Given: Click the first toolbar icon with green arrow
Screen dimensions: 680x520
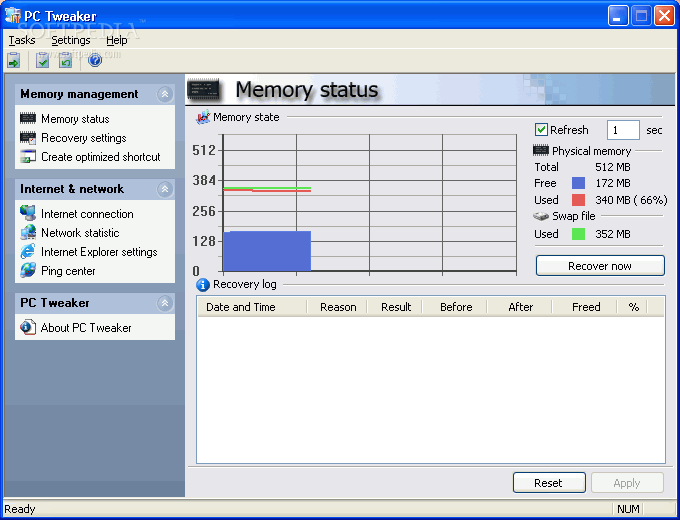Looking at the screenshot, I should [x=13, y=60].
